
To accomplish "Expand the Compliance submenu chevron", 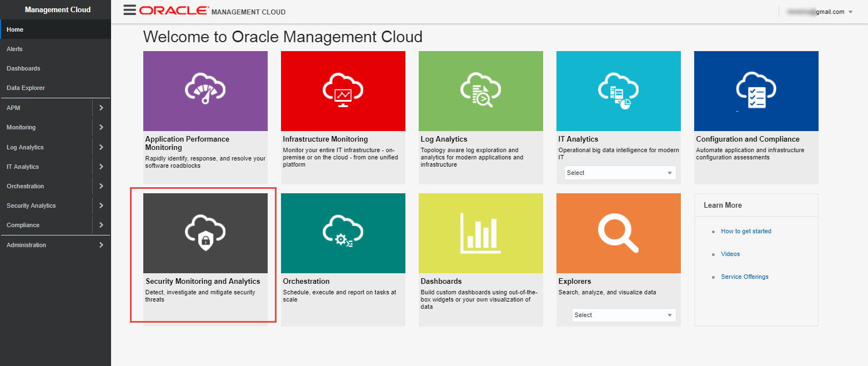I will [x=101, y=225].
